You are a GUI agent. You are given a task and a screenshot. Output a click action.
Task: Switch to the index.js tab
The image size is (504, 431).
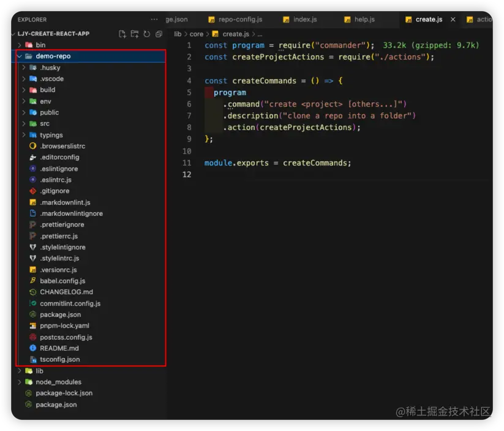pyautogui.click(x=300, y=20)
